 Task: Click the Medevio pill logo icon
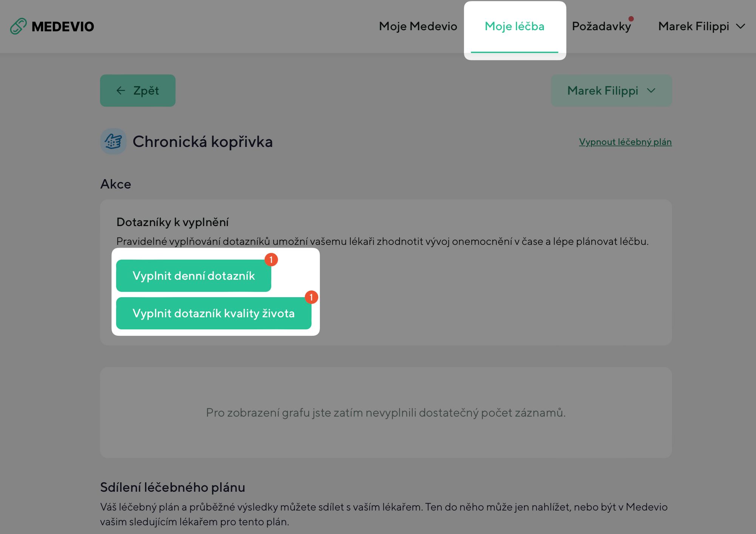pos(18,26)
